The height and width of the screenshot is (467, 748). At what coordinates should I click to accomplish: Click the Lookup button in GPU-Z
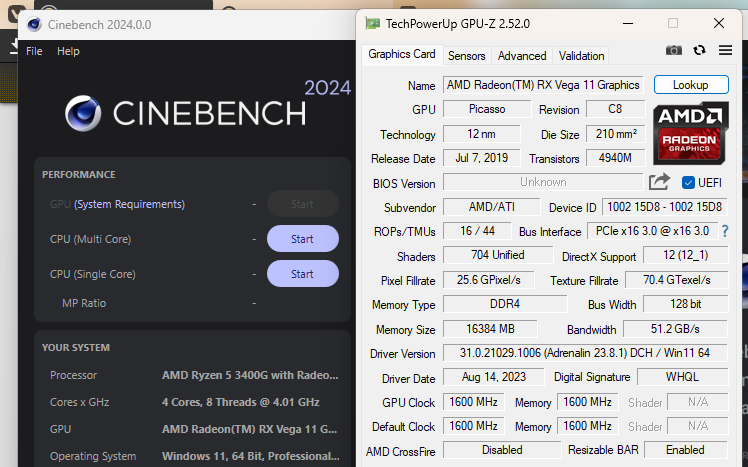[691, 85]
